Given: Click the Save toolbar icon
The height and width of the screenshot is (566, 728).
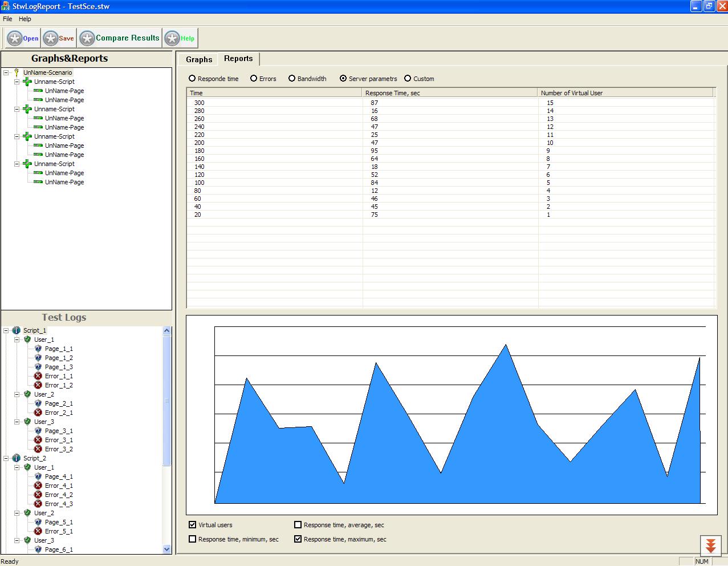Looking at the screenshot, I should [51, 39].
